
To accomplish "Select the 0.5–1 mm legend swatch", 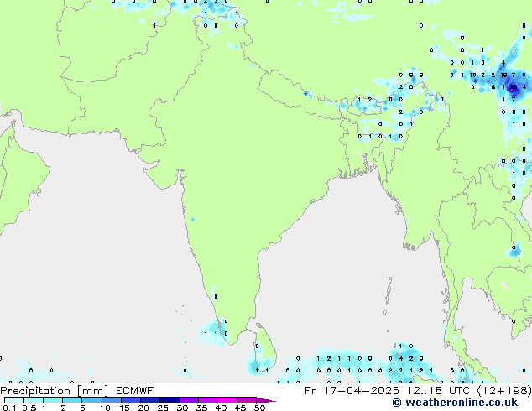I will pos(34,400).
